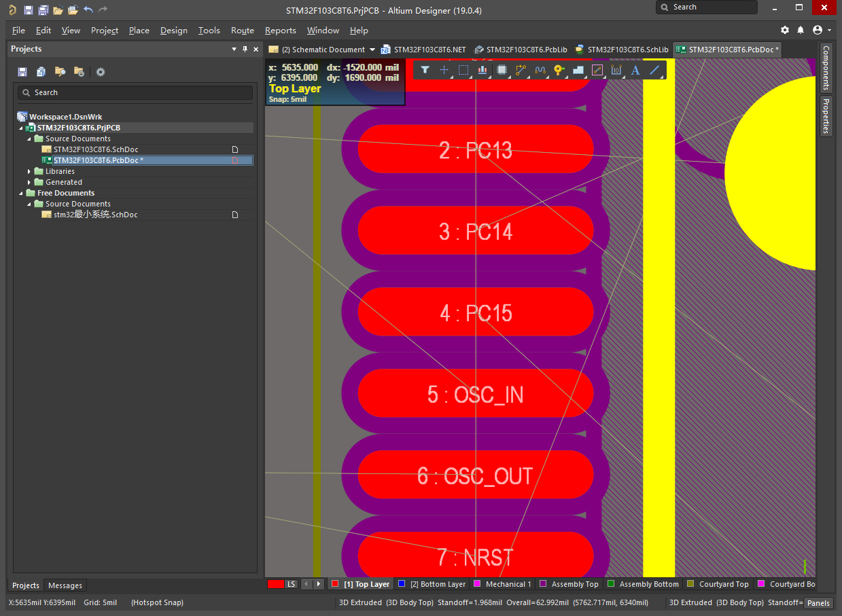The image size is (842, 616).
Task: Expand the Libraries folder
Action: pyautogui.click(x=29, y=171)
